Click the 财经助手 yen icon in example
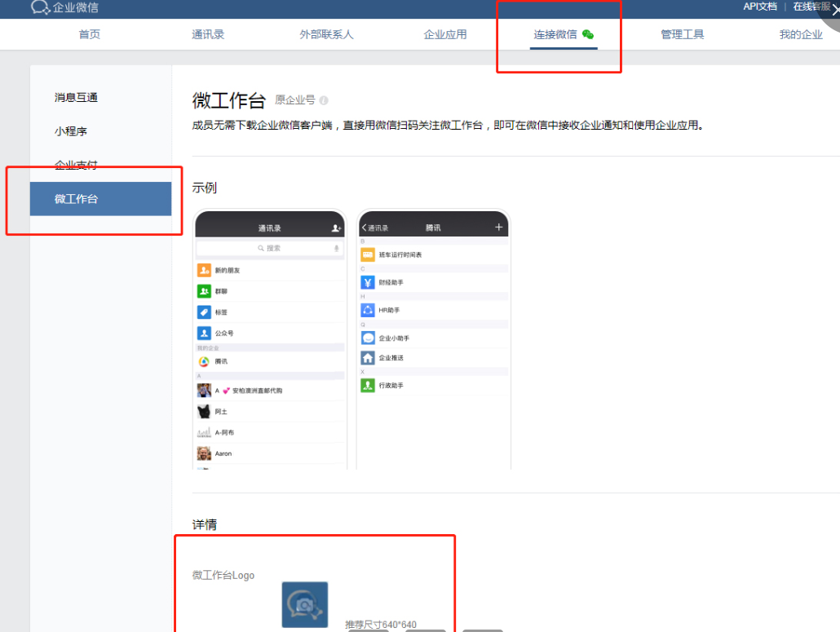This screenshot has height=632, width=840. click(x=368, y=282)
